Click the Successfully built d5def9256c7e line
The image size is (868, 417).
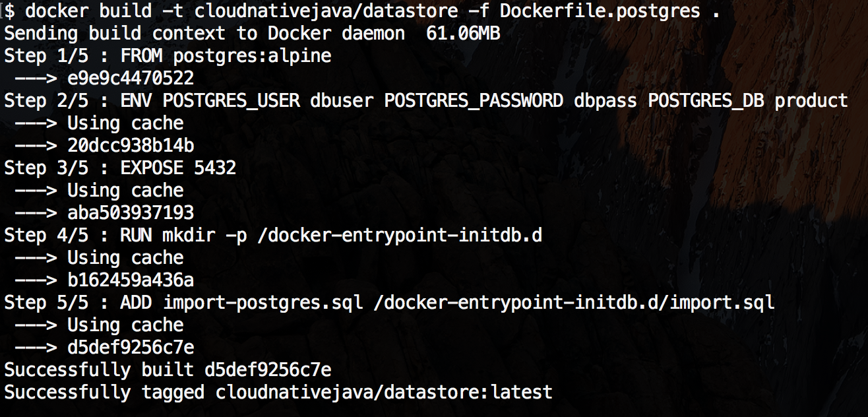coord(168,370)
